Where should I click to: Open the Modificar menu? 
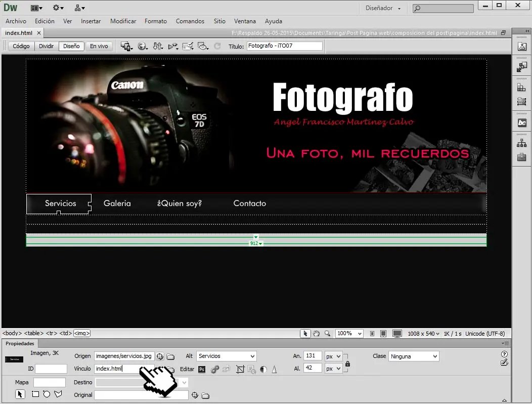pyautogui.click(x=123, y=21)
